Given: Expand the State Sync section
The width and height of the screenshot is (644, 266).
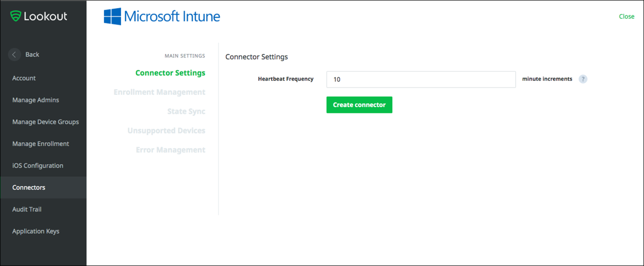Looking at the screenshot, I should point(186,111).
